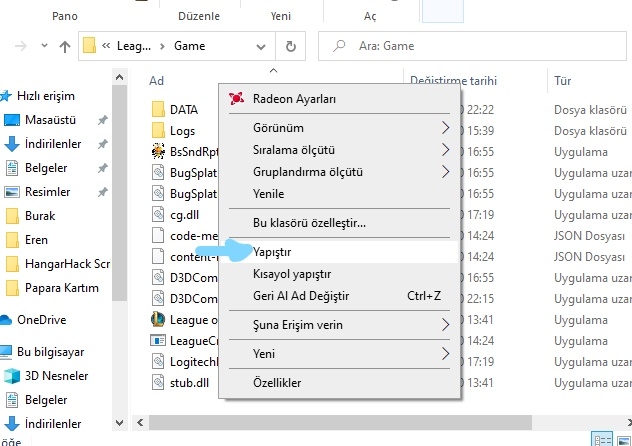
Task: Select the cg.dll file icon
Action: [158, 215]
